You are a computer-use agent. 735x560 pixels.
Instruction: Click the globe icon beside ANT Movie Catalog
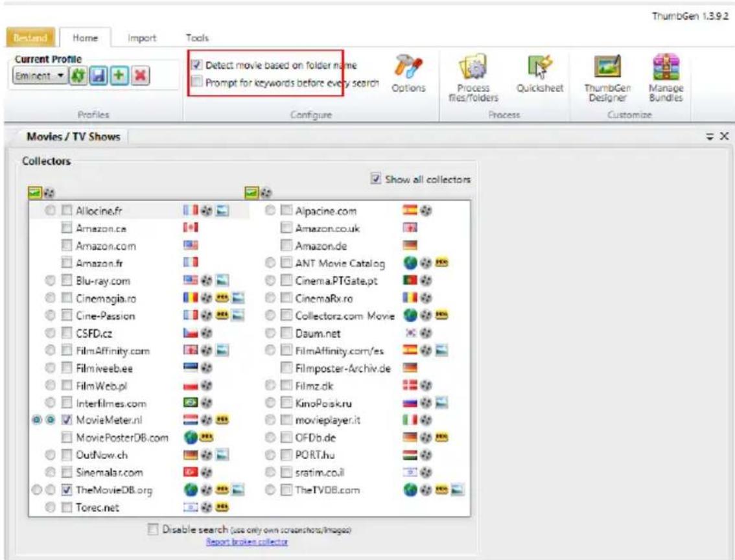pyautogui.click(x=410, y=263)
